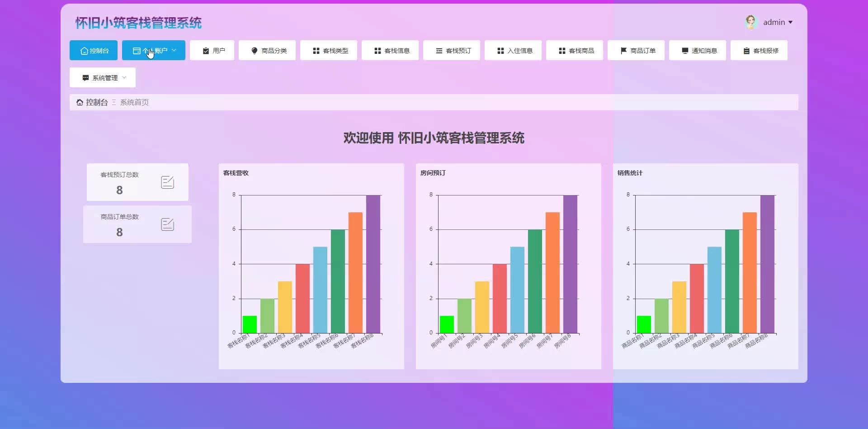Open the clipboard icon for 客栈报修
868x429 pixels.
pyautogui.click(x=746, y=51)
